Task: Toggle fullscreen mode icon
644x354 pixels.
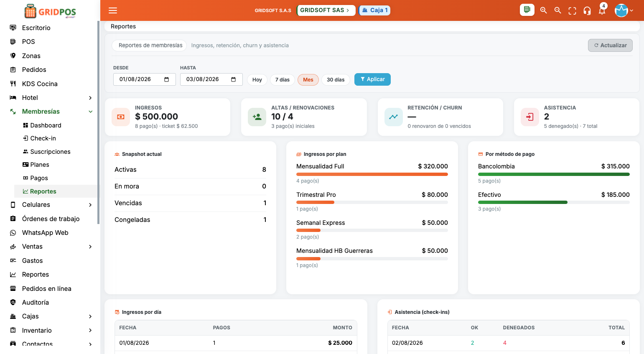Action: coord(572,11)
